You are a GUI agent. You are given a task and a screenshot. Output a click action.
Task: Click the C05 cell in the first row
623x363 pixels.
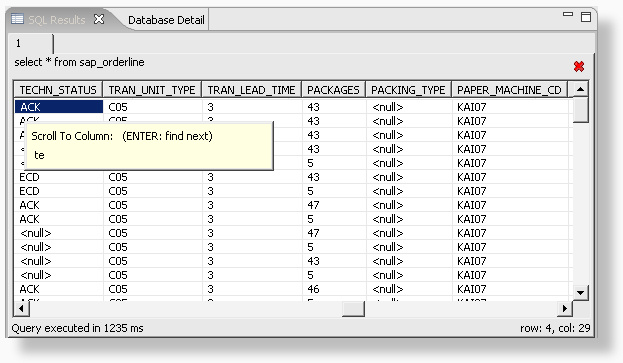click(x=153, y=107)
